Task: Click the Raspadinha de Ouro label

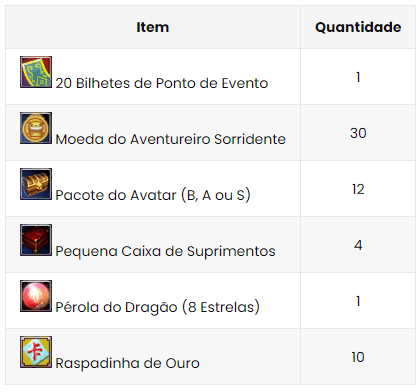Action: click(127, 363)
